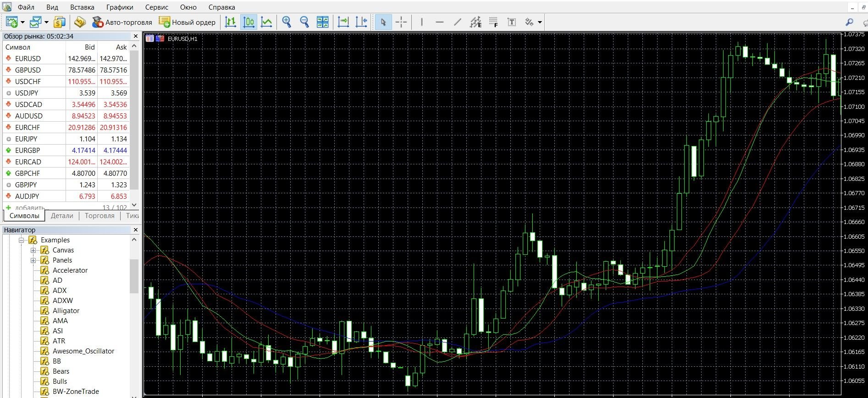
Task: Open the Справка menu
Action: click(x=221, y=7)
